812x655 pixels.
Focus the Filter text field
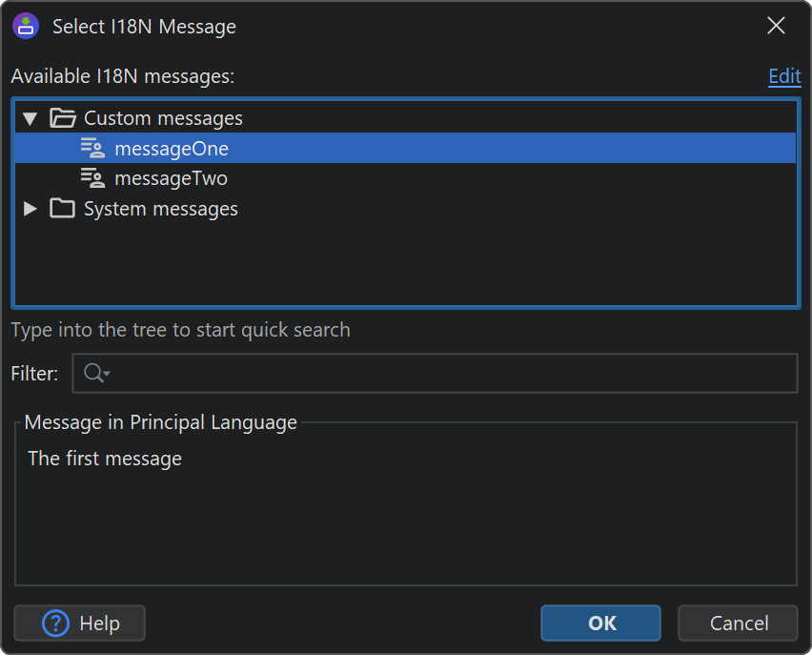click(x=448, y=374)
